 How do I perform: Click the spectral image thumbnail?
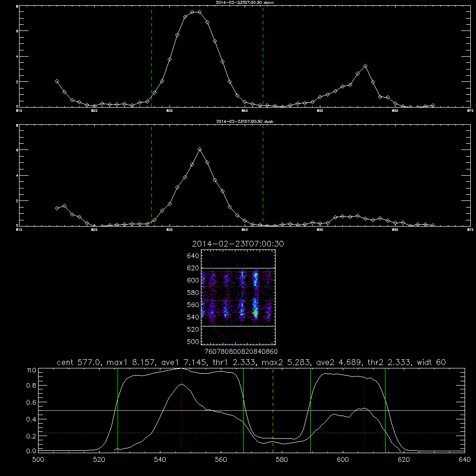coord(238,297)
